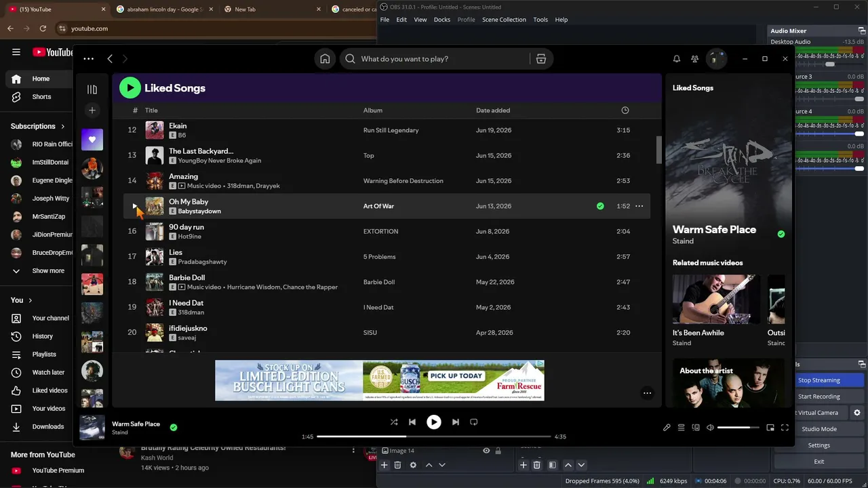Screen dimensions: 868x488
Task: Sort by the duration clock column header
Action: 625,110
